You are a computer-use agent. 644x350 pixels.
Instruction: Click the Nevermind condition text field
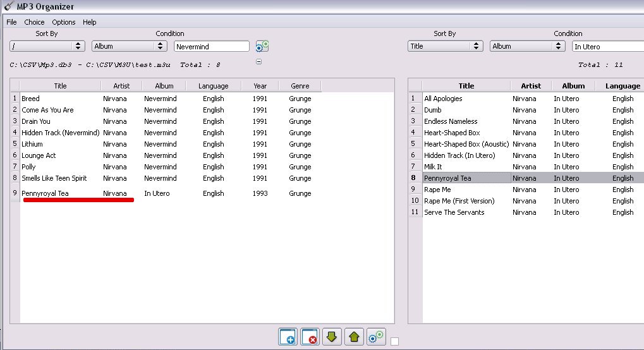coord(212,46)
